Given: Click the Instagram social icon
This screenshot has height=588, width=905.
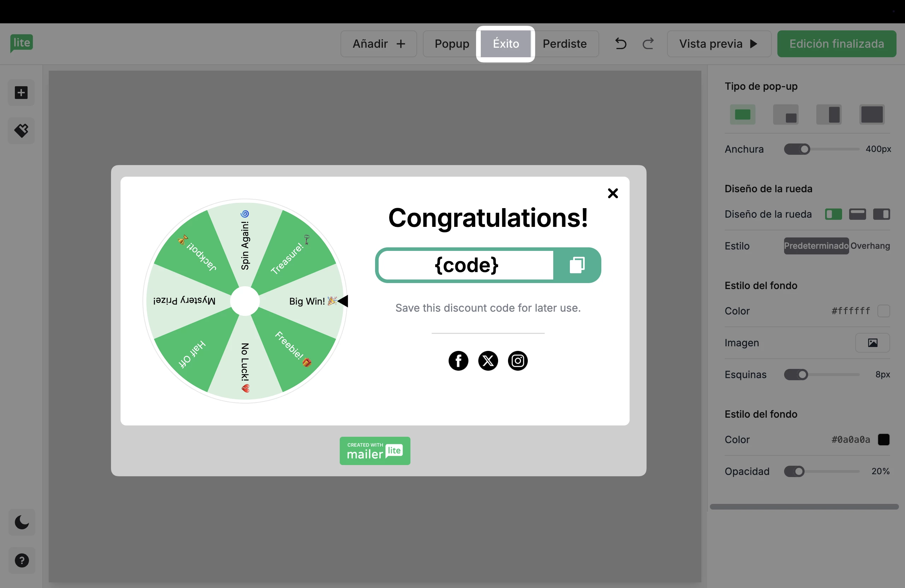Looking at the screenshot, I should 518,361.
